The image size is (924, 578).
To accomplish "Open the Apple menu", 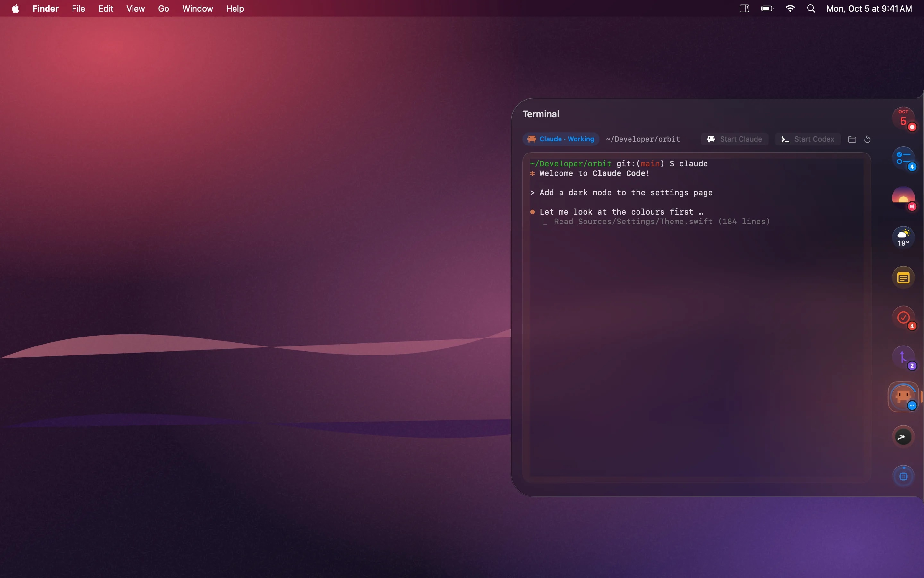I will click(x=15, y=8).
